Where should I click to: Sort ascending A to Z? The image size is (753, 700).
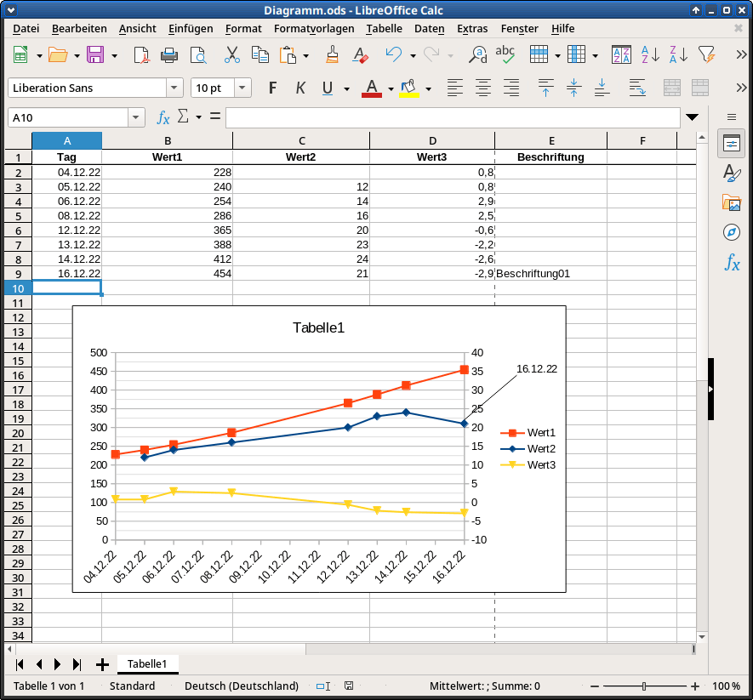(650, 55)
